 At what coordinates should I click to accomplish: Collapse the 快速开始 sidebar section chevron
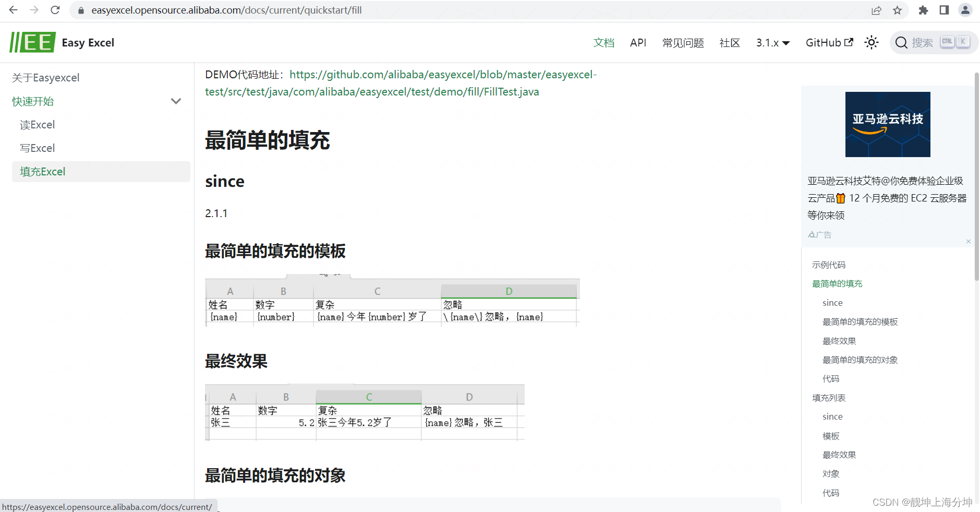tap(176, 101)
